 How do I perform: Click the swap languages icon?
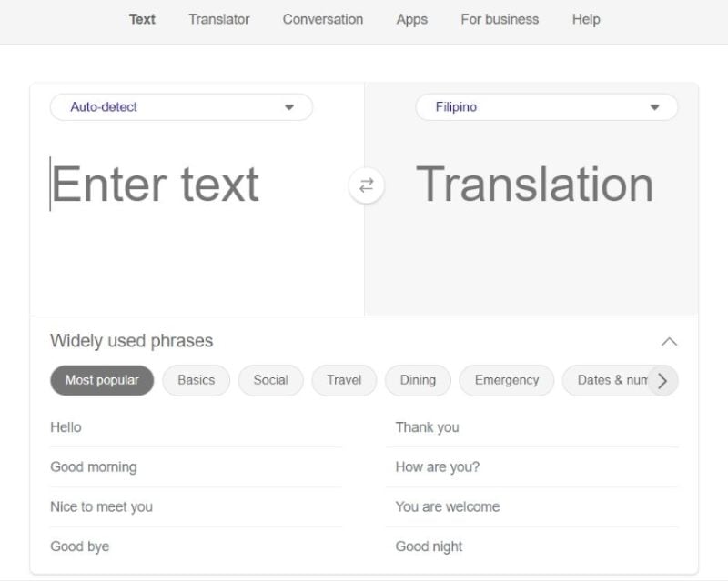[x=366, y=185]
